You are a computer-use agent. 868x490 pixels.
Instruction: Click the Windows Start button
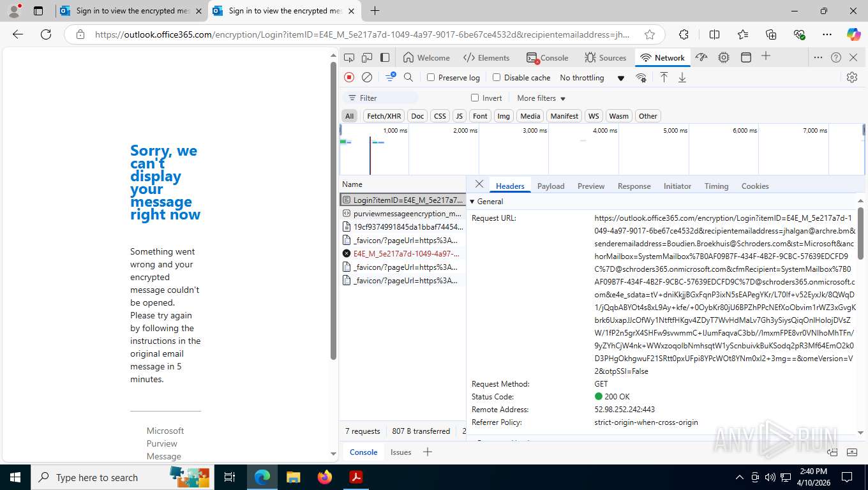(15, 477)
